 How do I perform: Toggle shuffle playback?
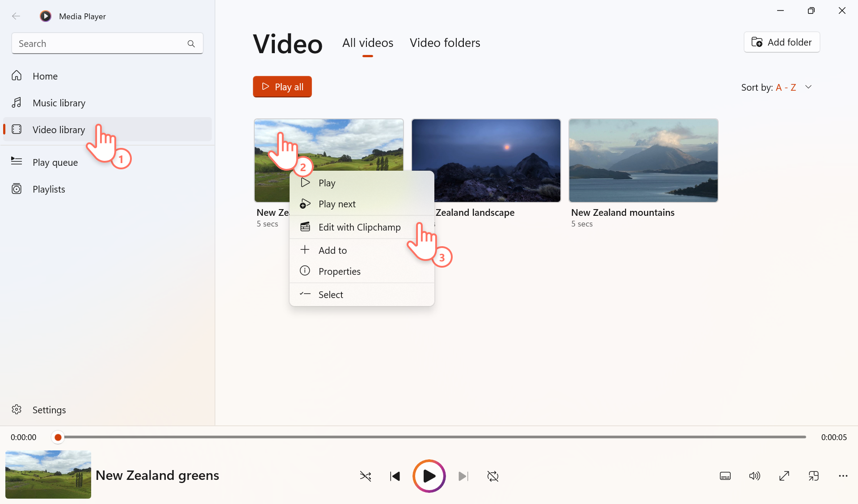(x=365, y=476)
